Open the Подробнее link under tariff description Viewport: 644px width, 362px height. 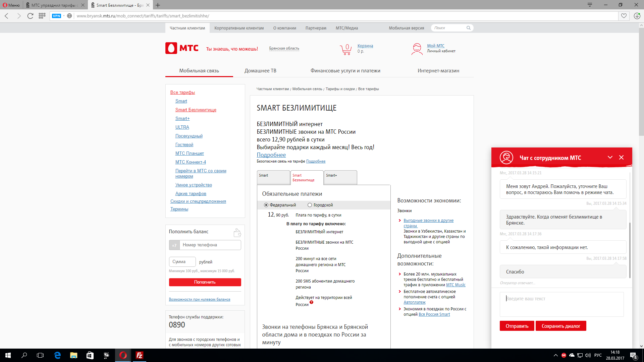(x=271, y=155)
